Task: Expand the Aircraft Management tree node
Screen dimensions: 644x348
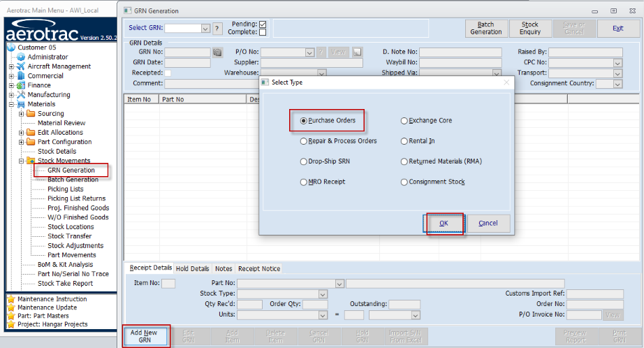Action: [11, 66]
